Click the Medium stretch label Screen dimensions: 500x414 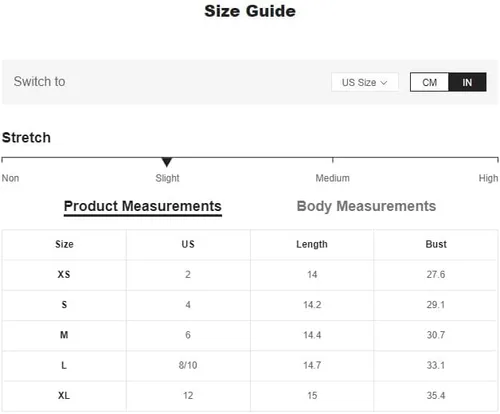(333, 178)
